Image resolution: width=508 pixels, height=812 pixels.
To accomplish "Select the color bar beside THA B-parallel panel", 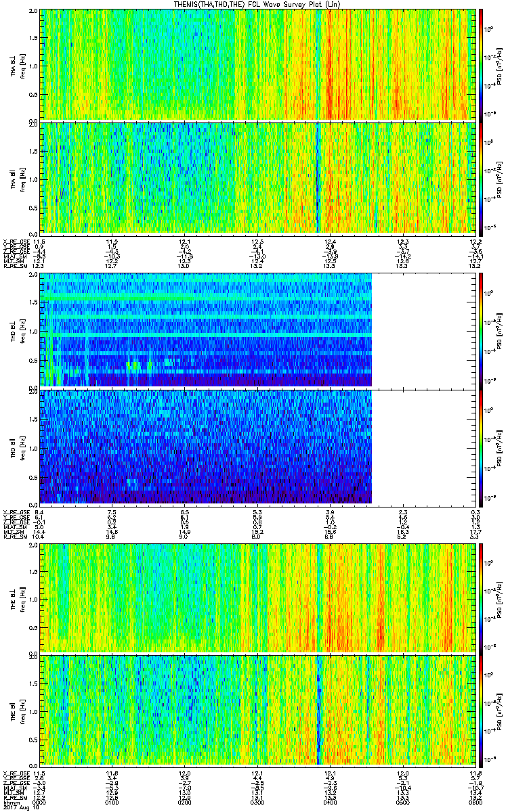I will point(482,178).
